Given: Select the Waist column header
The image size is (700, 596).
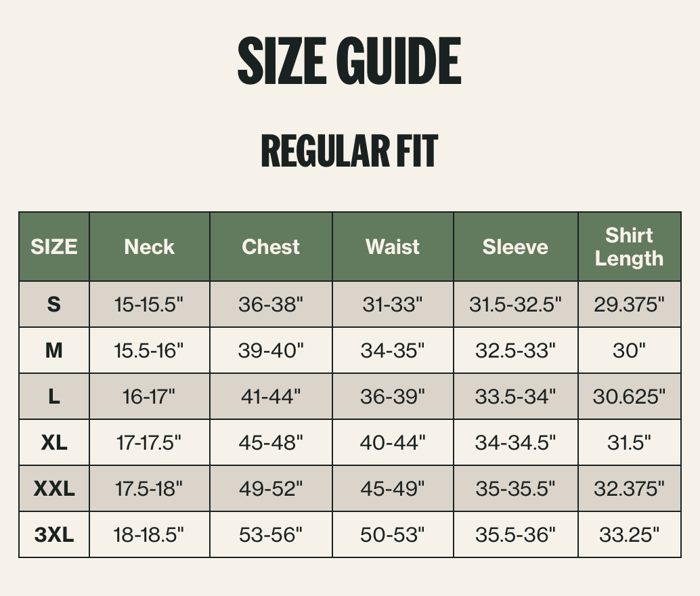Looking at the screenshot, I should pos(393,247).
